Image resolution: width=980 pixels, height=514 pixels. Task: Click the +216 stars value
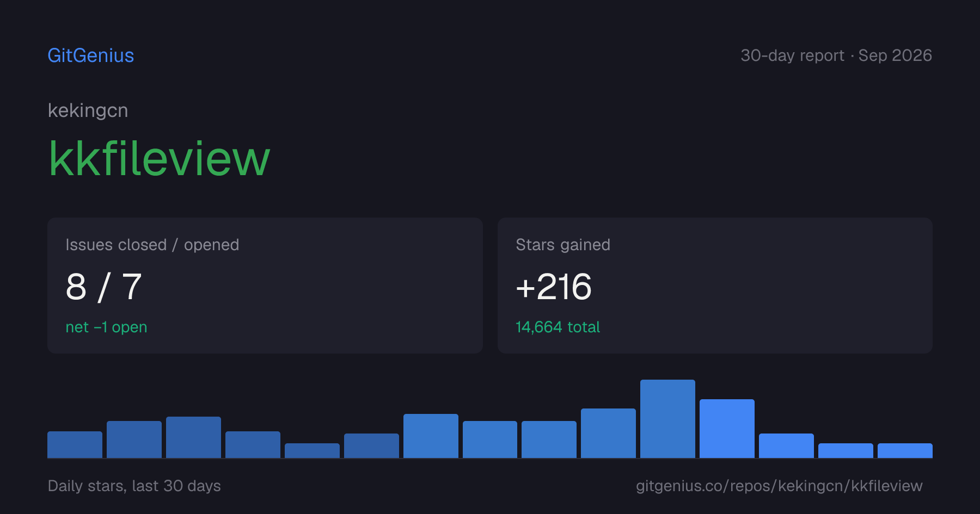[x=554, y=287]
